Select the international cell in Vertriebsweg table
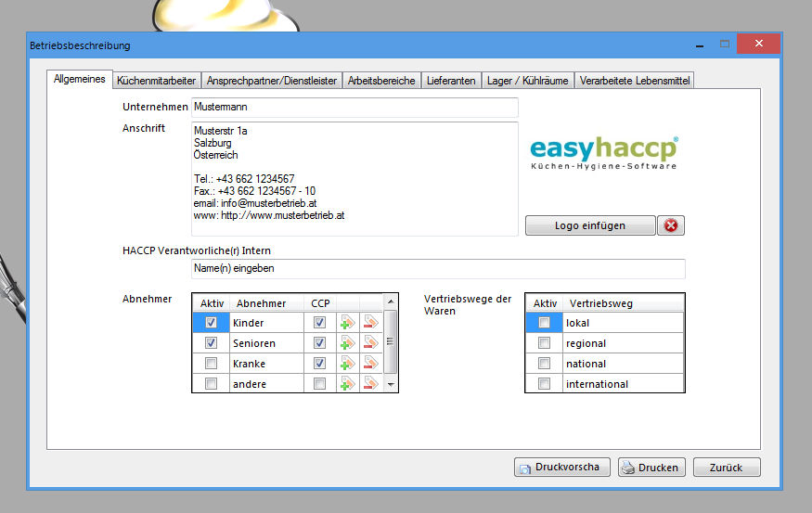 pyautogui.click(x=623, y=383)
